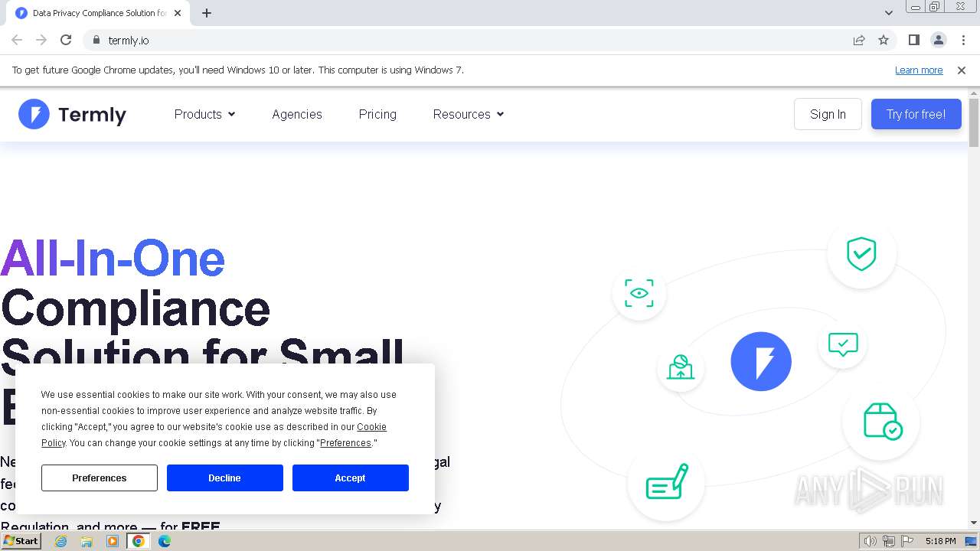Click the eye scan icon in illustration

pos(639,293)
